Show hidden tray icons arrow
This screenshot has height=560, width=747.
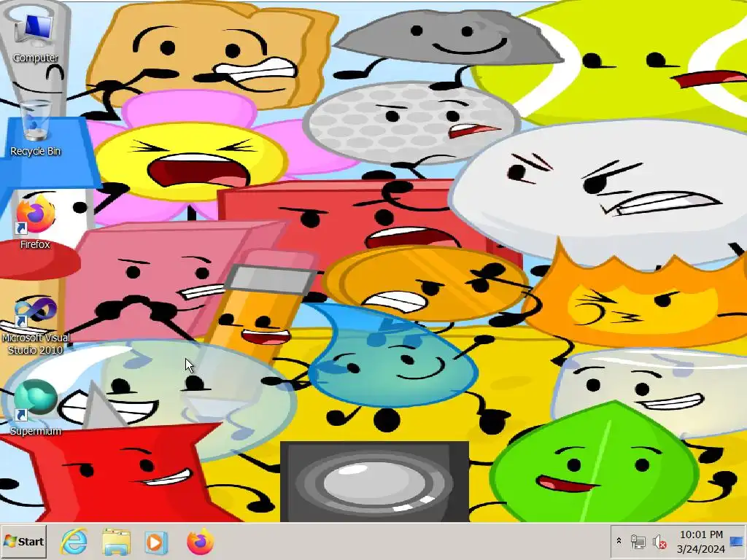[x=619, y=542]
